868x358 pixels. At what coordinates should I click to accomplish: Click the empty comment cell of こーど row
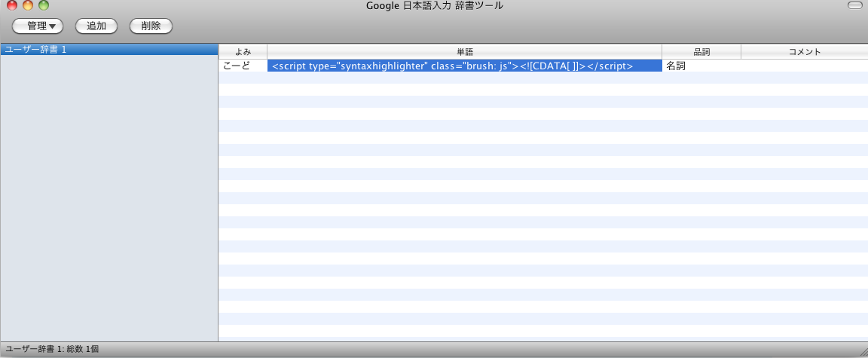pos(805,66)
